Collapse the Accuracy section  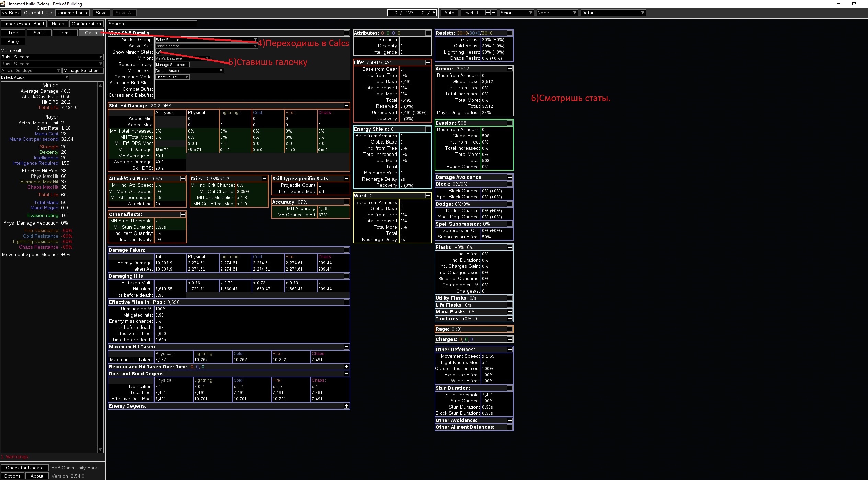tap(346, 202)
